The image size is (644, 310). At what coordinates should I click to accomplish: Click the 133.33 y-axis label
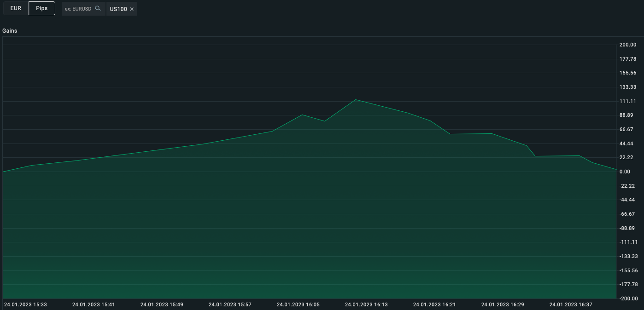(x=627, y=87)
